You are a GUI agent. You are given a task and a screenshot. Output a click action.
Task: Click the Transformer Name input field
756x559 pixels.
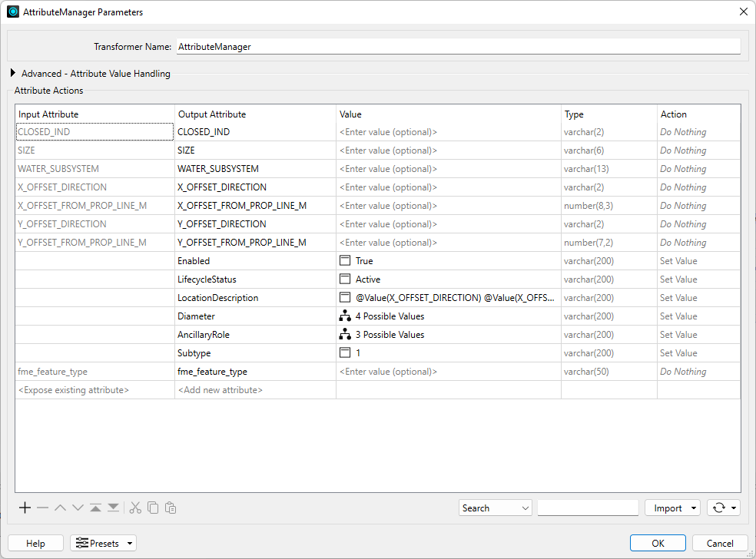click(x=458, y=47)
